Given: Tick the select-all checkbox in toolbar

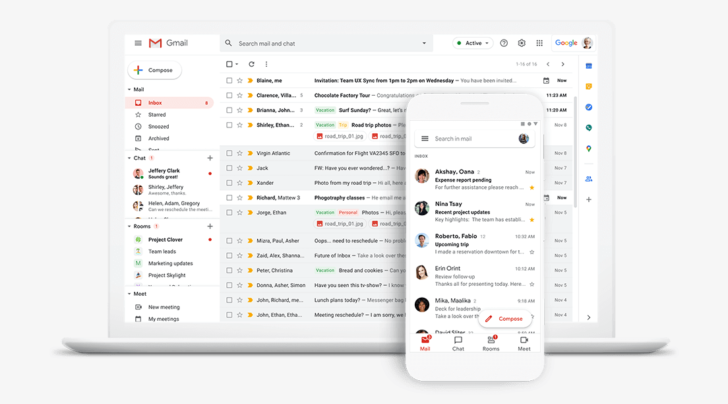Looking at the screenshot, I should [x=229, y=64].
